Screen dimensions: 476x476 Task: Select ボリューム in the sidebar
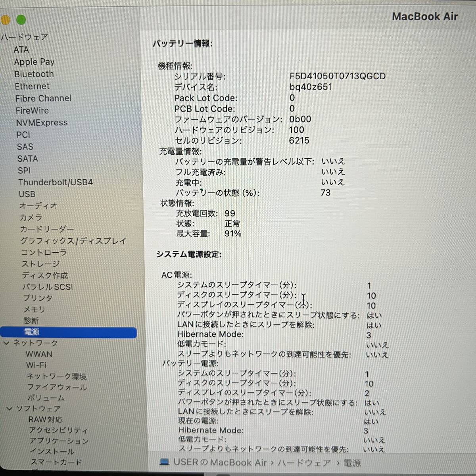46,398
